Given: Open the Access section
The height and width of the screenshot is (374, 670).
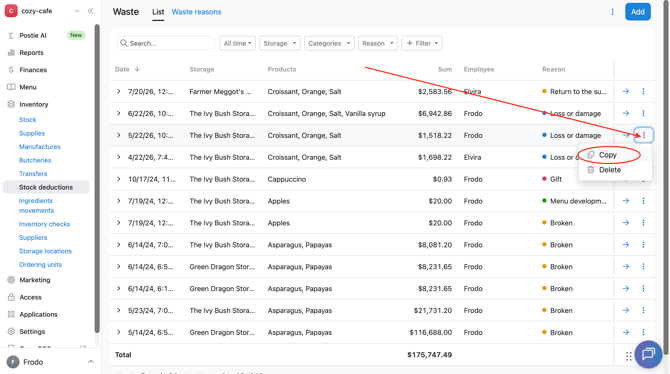Looking at the screenshot, I should [x=30, y=297].
